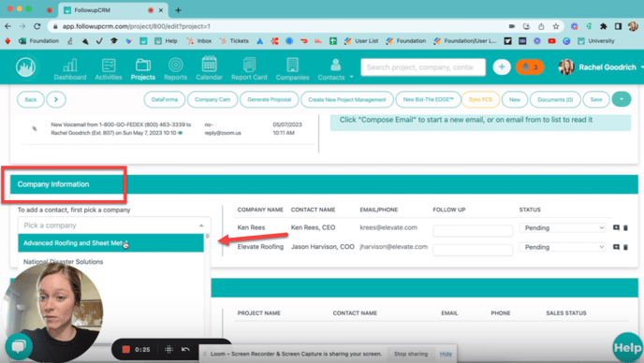Screen dimensions: 644x363
Task: Go back in browser history
Action: pyautogui.click(x=7, y=26)
